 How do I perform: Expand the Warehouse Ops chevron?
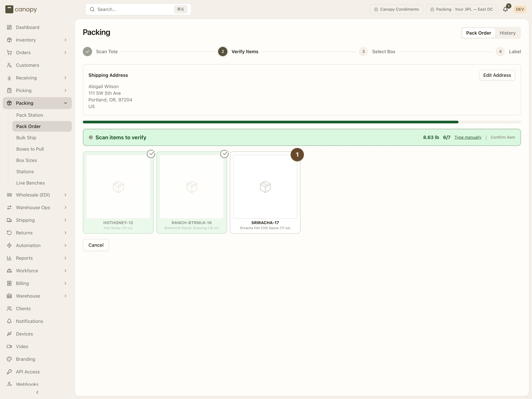click(65, 207)
